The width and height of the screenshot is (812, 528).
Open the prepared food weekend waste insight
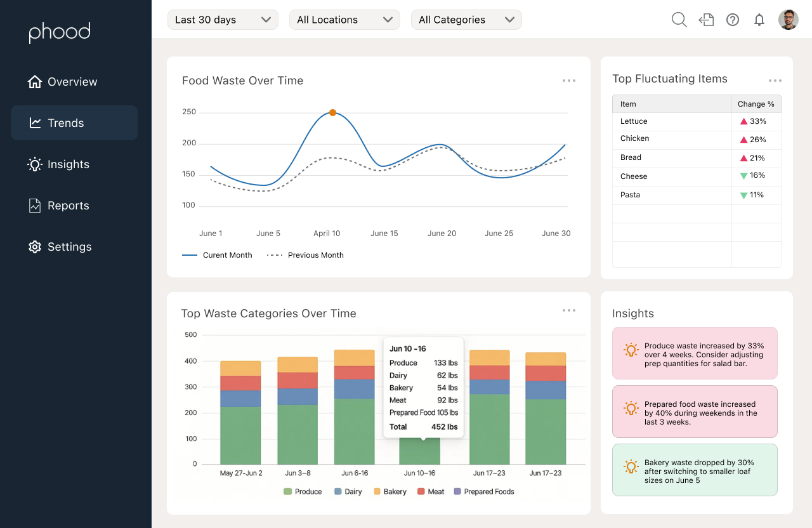coord(695,412)
